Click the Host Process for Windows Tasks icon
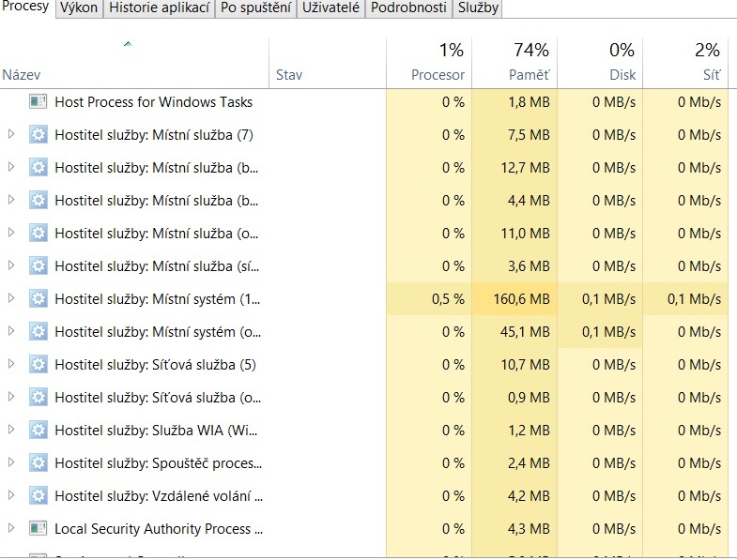Viewport: 737px width, 560px height. pos(38,102)
